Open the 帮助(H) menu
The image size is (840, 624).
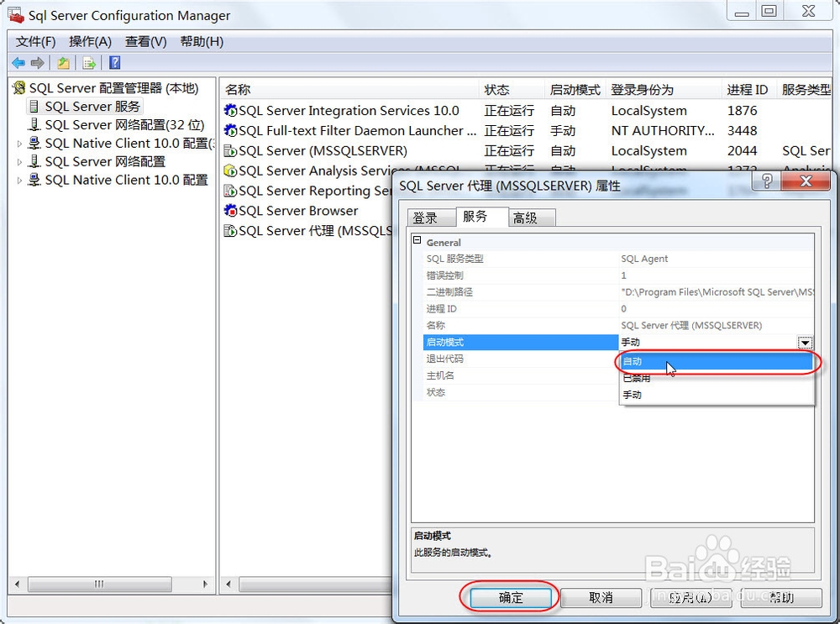[202, 42]
